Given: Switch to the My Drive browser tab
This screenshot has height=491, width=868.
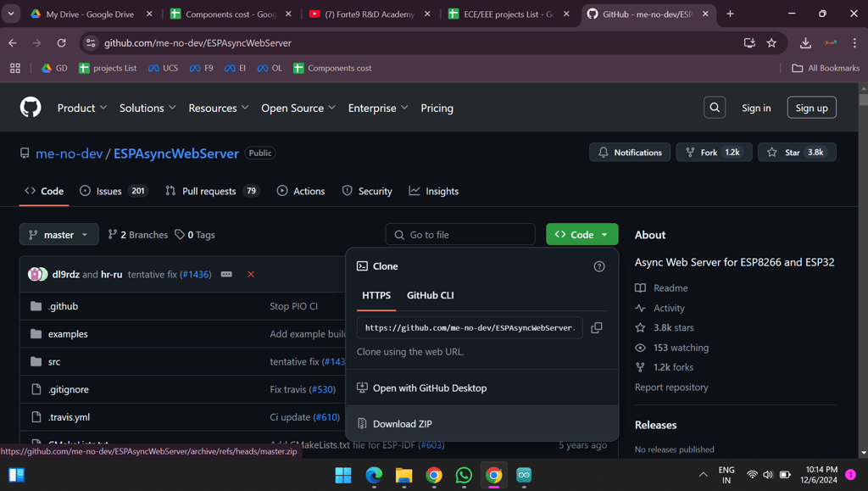Looking at the screenshot, I should pyautogui.click(x=91, y=14).
